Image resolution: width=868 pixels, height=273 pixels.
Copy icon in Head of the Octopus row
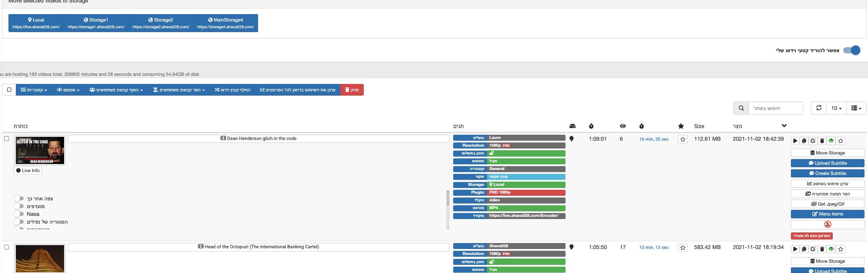(804, 249)
